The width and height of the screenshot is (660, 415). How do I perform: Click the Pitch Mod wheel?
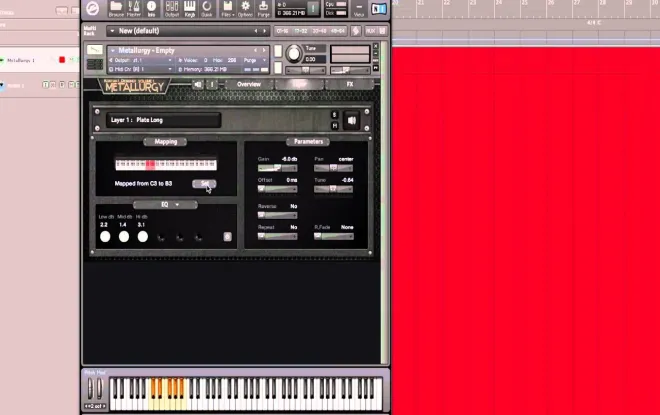tap(90, 388)
